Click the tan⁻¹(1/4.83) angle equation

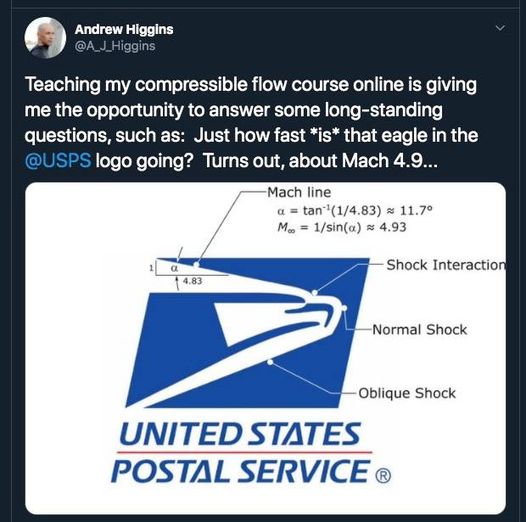tap(355, 210)
